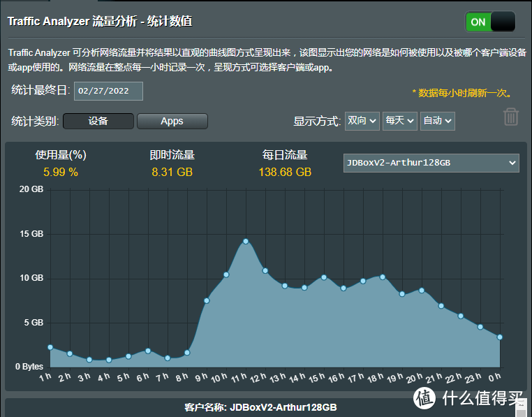Select the last data point at 0h

500,337
